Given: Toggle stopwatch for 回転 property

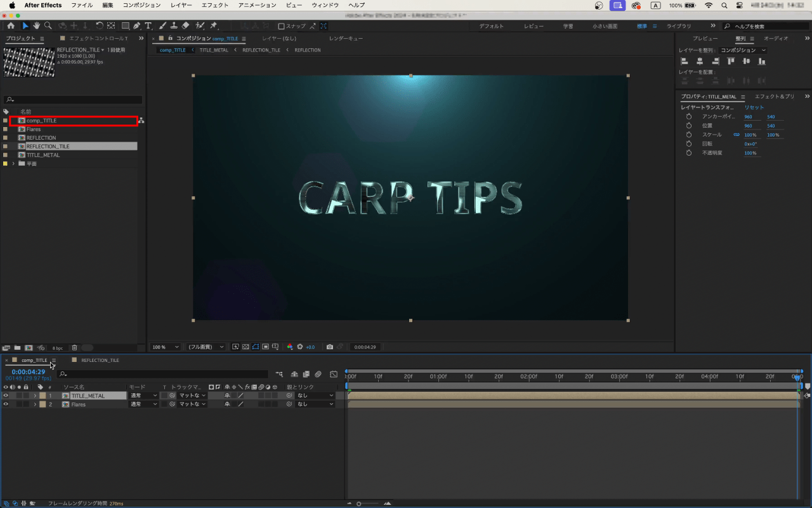Looking at the screenshot, I should [688, 144].
